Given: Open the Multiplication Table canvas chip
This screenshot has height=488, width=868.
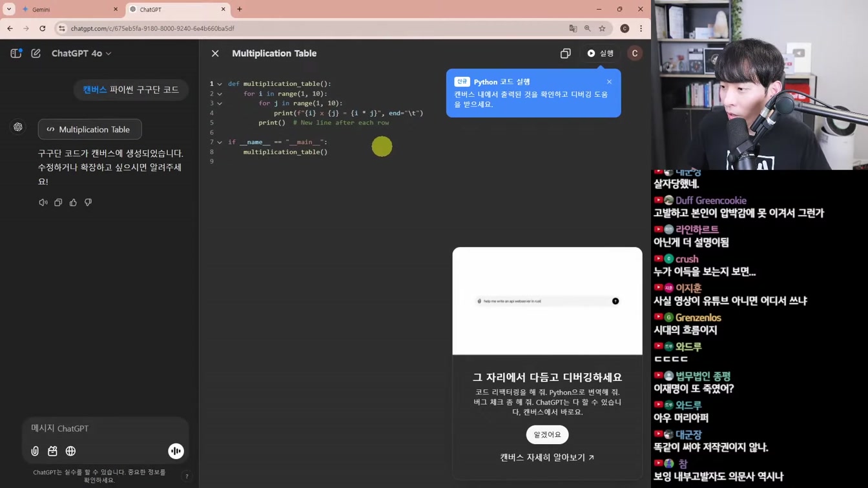Looking at the screenshot, I should click(90, 130).
